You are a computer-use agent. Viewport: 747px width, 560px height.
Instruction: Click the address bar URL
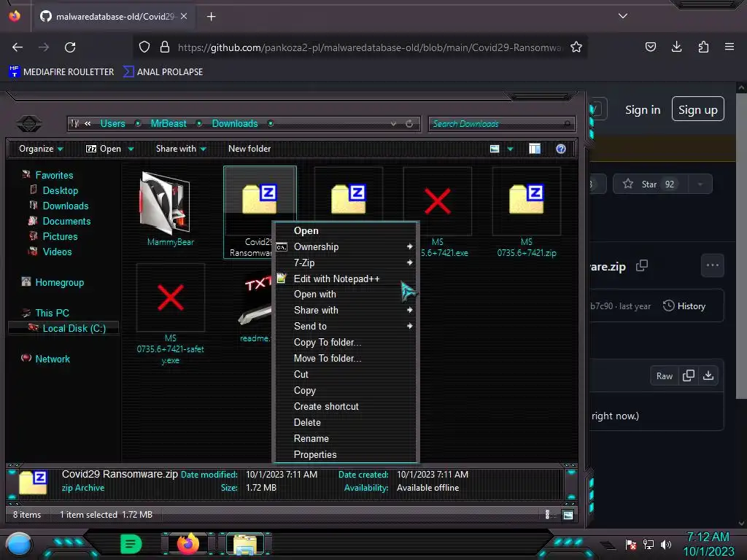pos(370,47)
